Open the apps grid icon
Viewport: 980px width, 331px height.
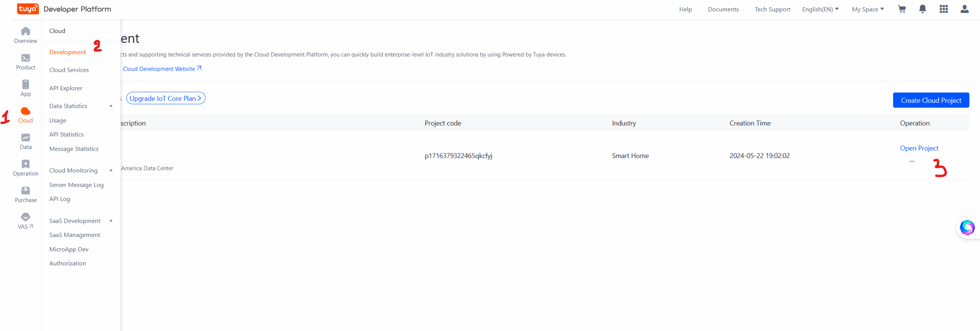coord(944,9)
